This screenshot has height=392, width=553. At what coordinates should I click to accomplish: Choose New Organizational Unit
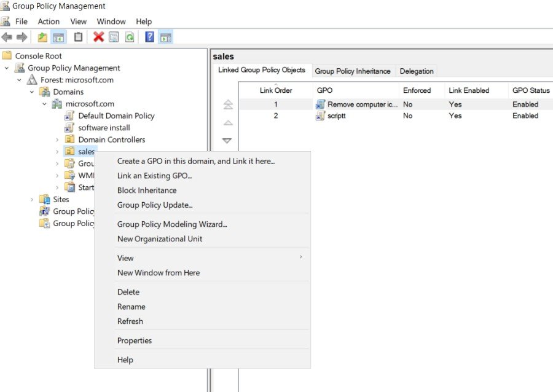pos(160,239)
